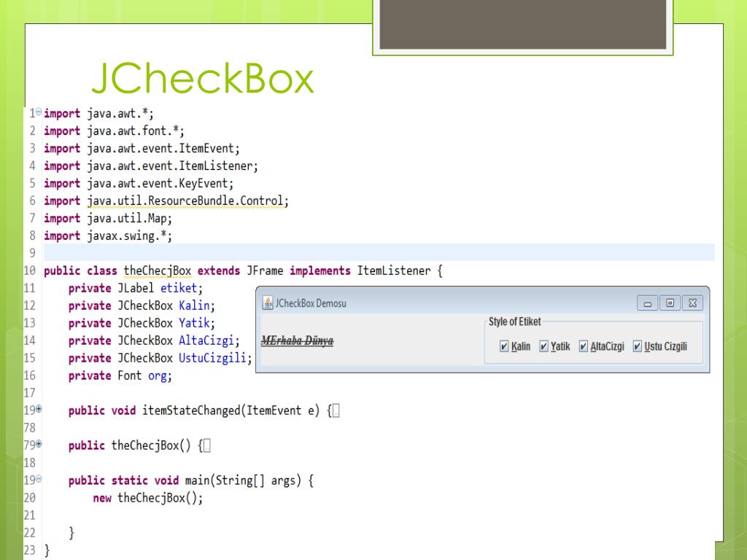This screenshot has height=560, width=747.
Task: Click 'java.awt.event.KeyEvent' import text
Action: tap(158, 183)
